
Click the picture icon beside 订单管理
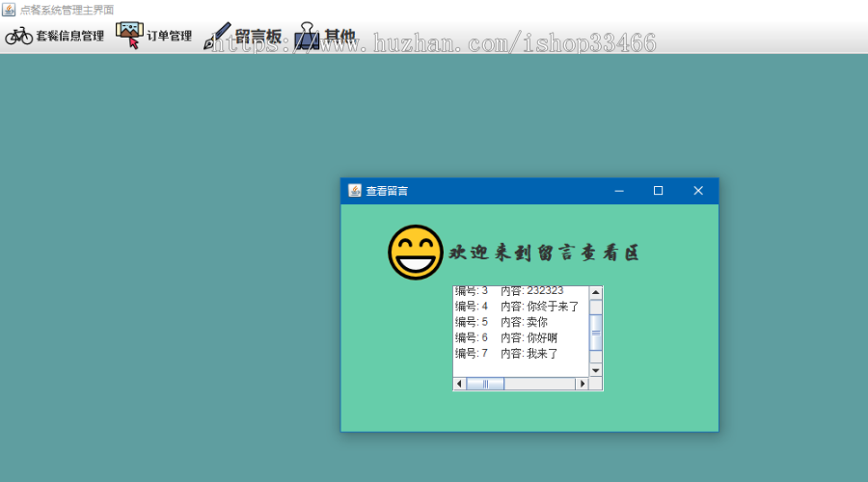point(129,35)
